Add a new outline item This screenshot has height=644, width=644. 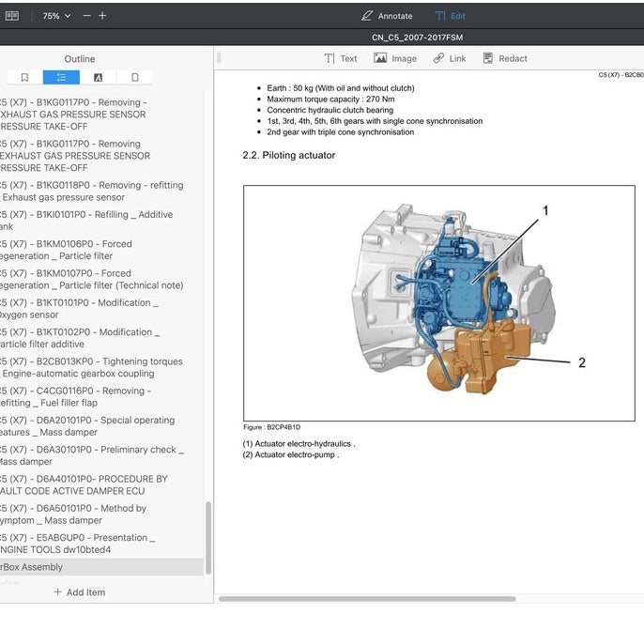tap(80, 592)
